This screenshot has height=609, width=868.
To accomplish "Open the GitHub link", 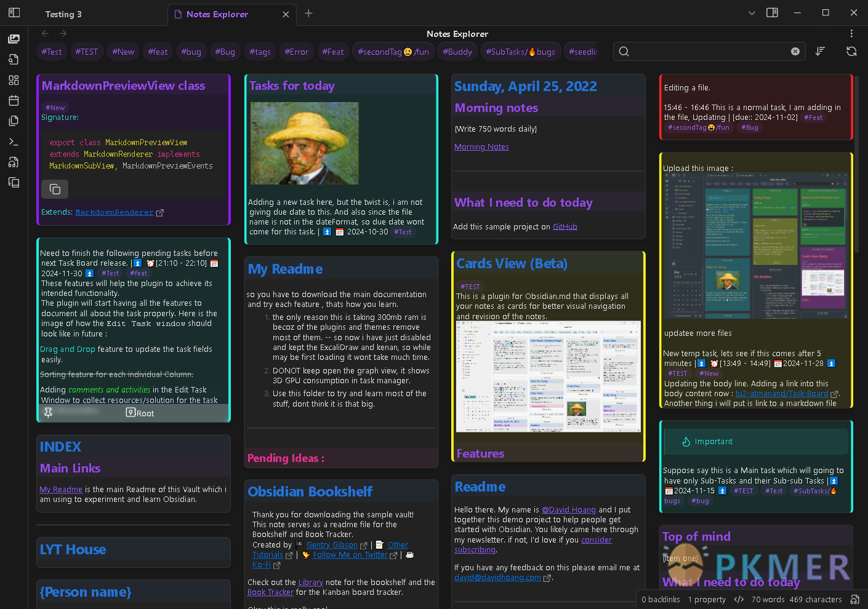I will [x=565, y=226].
